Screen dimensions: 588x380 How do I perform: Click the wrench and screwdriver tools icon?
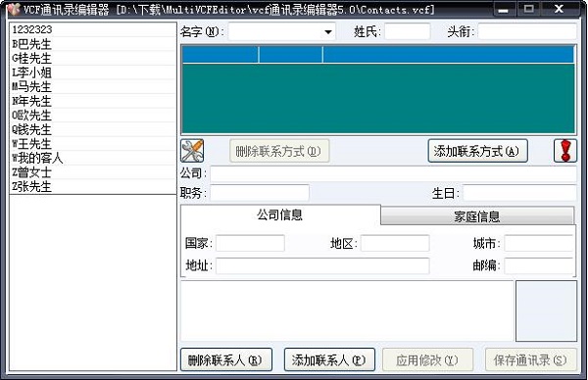pos(192,151)
